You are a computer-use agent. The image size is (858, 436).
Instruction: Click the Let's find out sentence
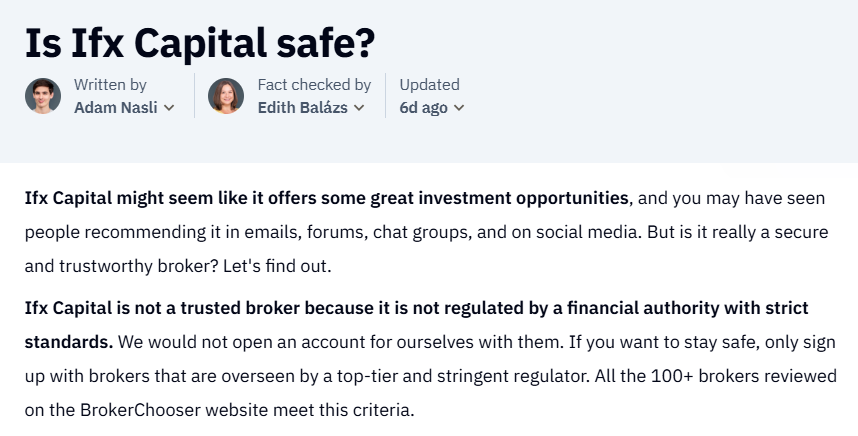tap(277, 266)
